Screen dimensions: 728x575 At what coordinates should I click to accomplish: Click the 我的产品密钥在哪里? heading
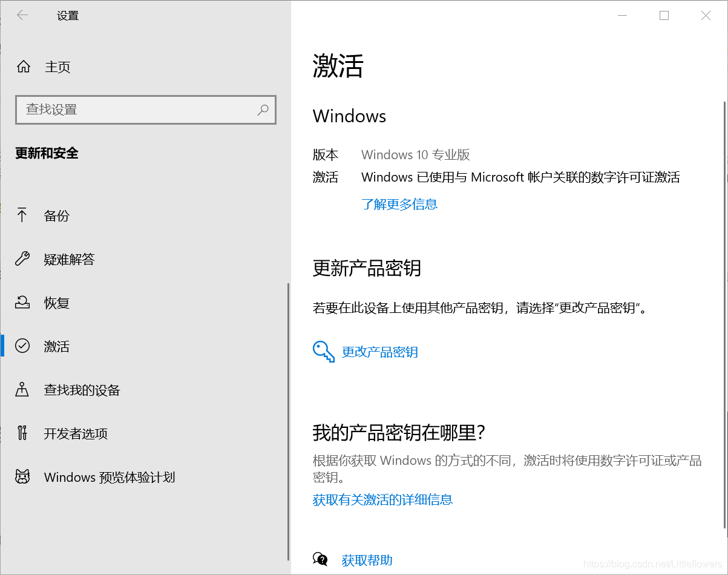pyautogui.click(x=399, y=433)
